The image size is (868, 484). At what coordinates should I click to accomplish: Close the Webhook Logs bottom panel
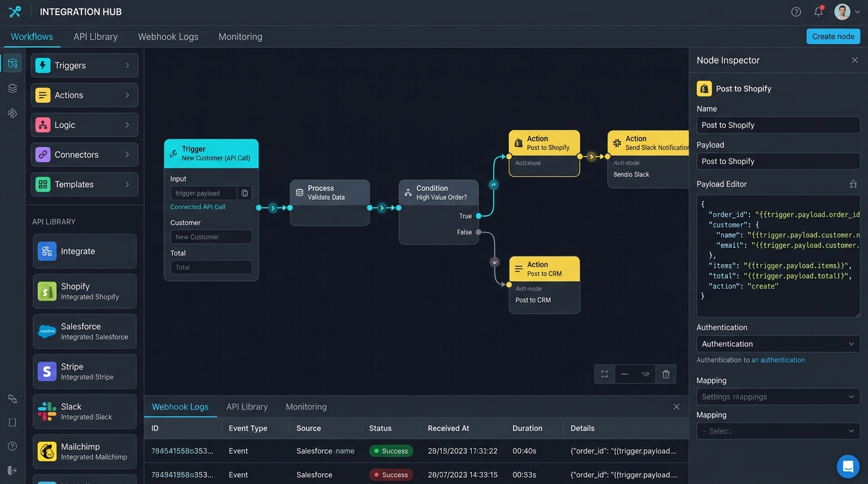(676, 407)
